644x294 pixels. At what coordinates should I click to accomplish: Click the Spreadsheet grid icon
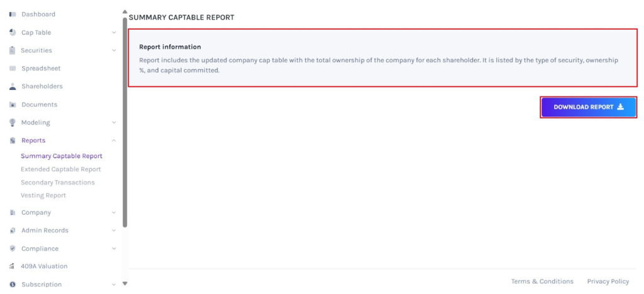(x=13, y=69)
